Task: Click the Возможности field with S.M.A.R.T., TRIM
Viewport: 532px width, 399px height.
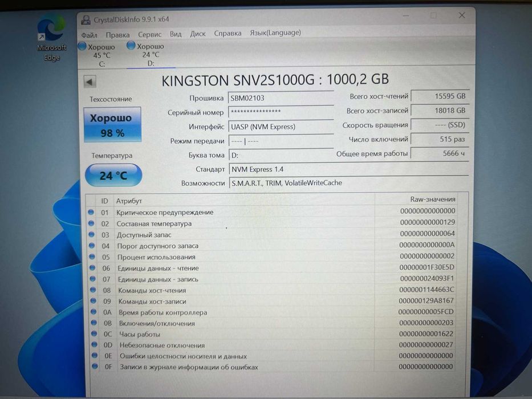Action: [349, 183]
